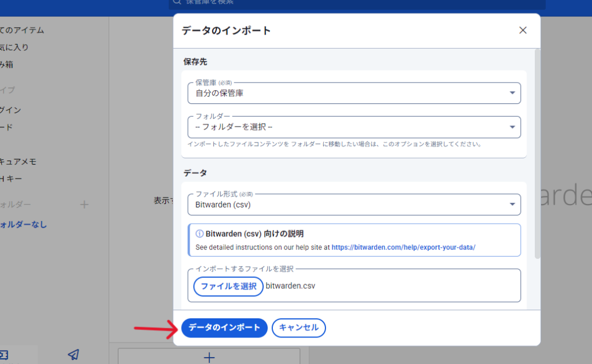The width and height of the screenshot is (592, 364).
Task: Select the 気に入り filter in sidebar
Action: tap(14, 47)
